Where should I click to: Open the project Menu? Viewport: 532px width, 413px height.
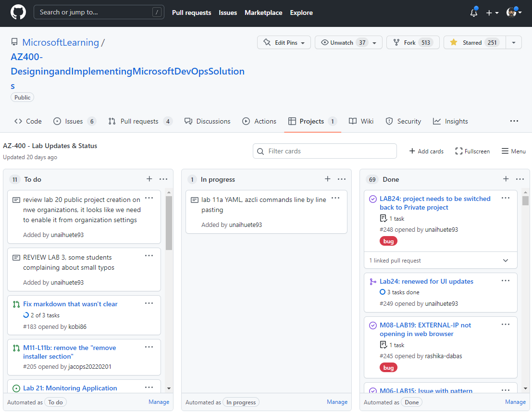(x=514, y=151)
